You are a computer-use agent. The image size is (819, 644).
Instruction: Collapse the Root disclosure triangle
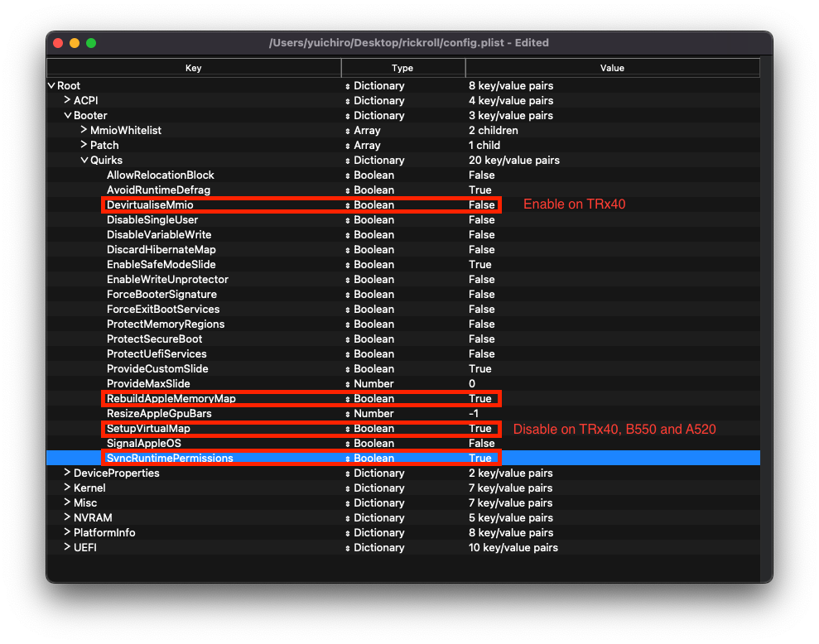(52, 86)
